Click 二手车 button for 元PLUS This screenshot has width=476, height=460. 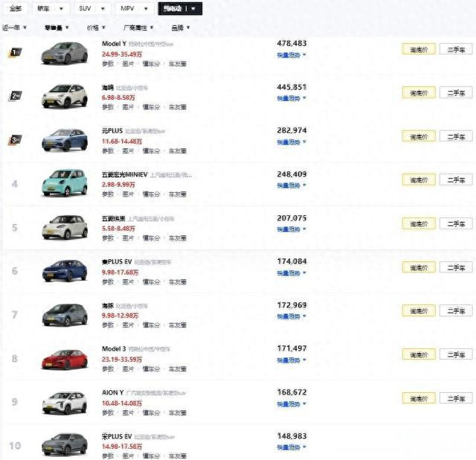pos(456,137)
